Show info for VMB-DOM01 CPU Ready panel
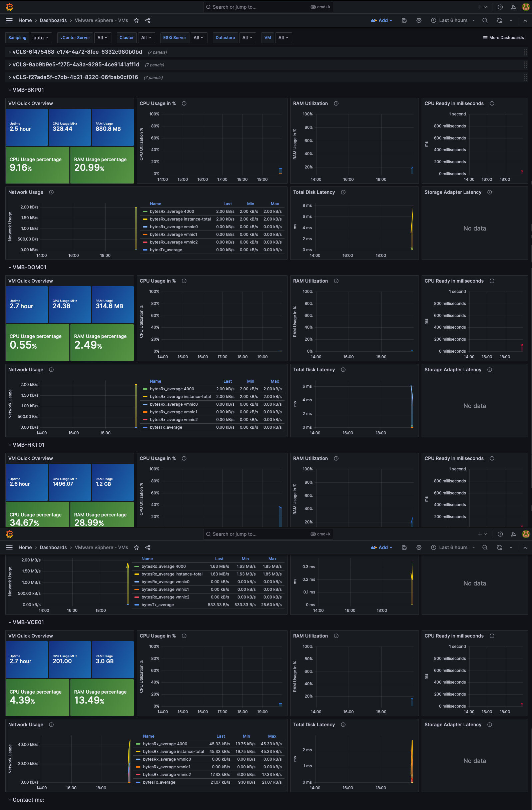The image size is (532, 810). click(492, 281)
